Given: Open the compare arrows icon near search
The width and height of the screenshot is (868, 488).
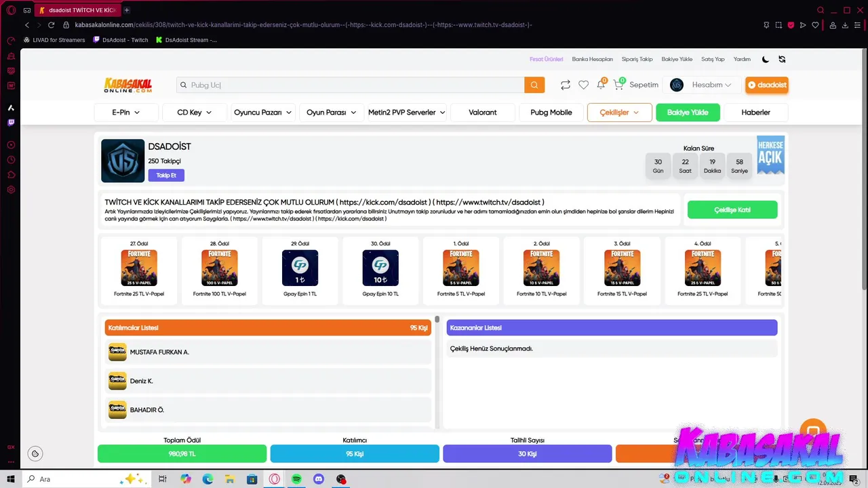Looking at the screenshot, I should point(565,85).
